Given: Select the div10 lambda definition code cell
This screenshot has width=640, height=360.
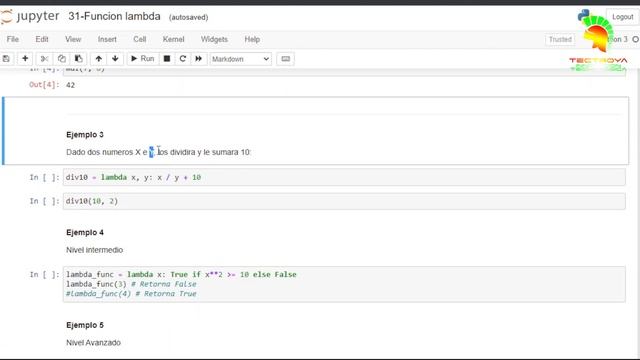Looking at the screenshot, I should click(x=344, y=178).
